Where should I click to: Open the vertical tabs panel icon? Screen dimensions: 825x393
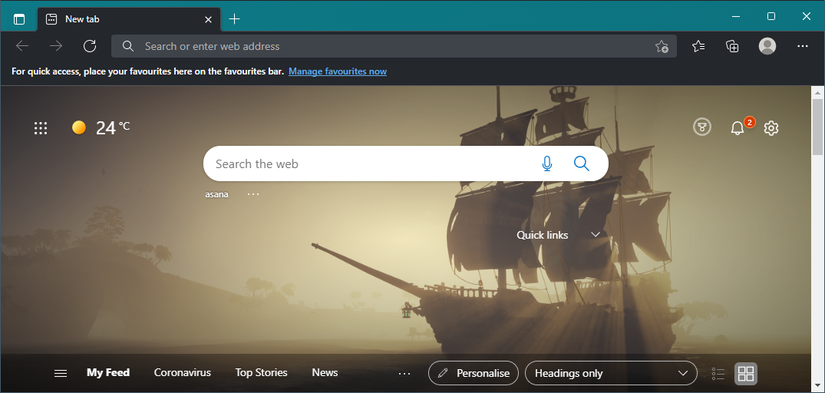tap(19, 19)
